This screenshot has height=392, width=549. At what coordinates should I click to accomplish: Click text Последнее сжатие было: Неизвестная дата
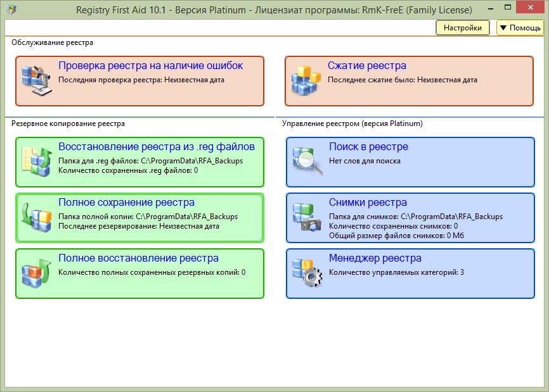403,80
